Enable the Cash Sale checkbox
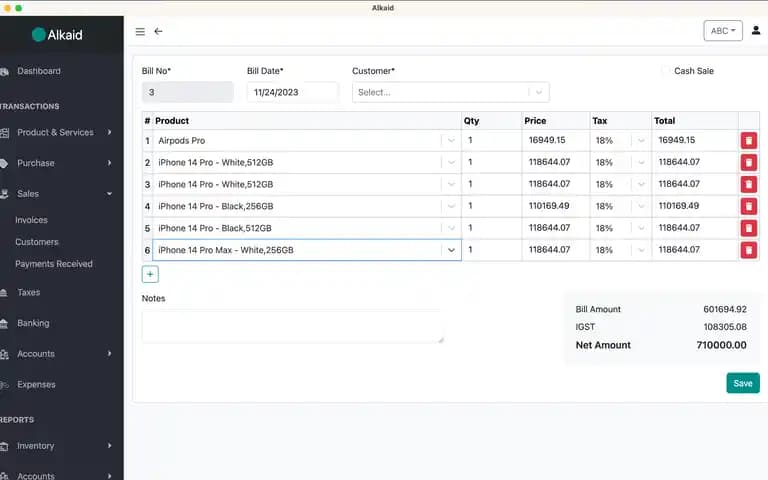Screen dimensions: 768x480 point(665,71)
